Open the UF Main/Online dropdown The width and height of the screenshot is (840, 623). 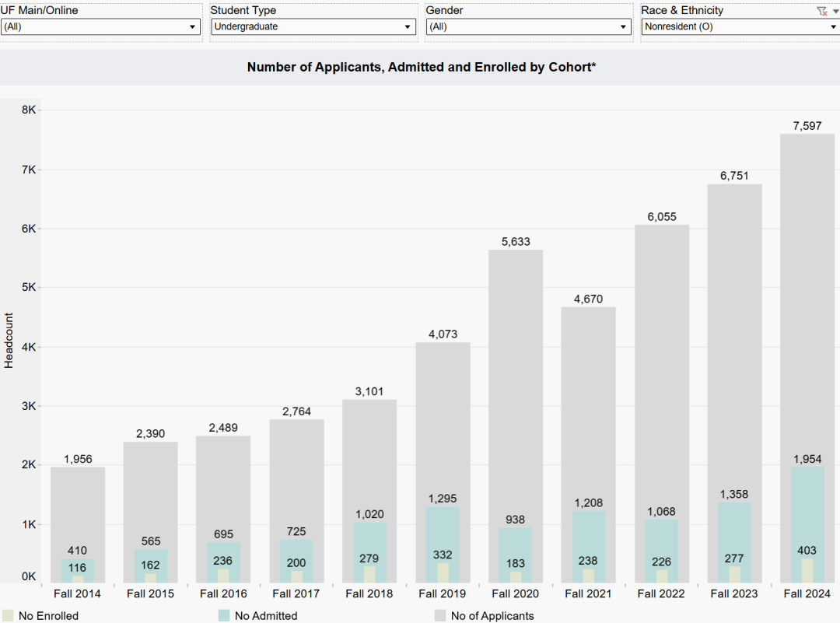pyautogui.click(x=100, y=26)
